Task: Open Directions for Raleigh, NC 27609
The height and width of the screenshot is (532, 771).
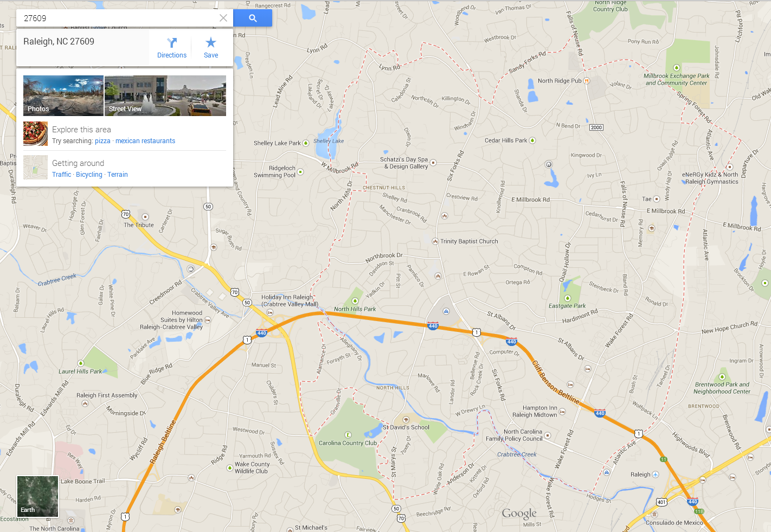Action: tap(172, 48)
